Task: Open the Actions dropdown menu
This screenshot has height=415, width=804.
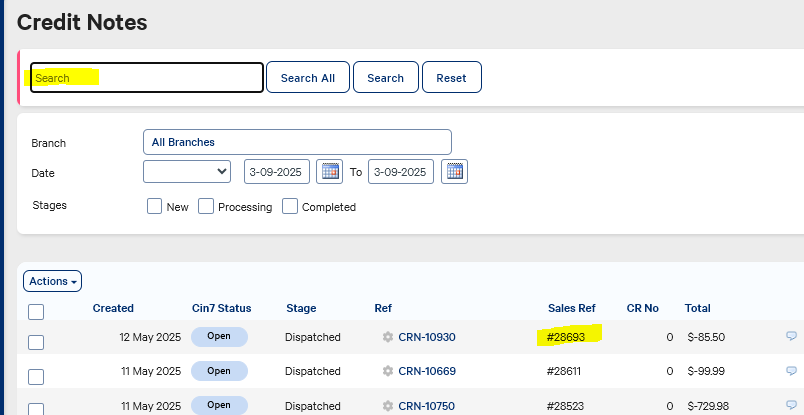Action: pos(52,282)
